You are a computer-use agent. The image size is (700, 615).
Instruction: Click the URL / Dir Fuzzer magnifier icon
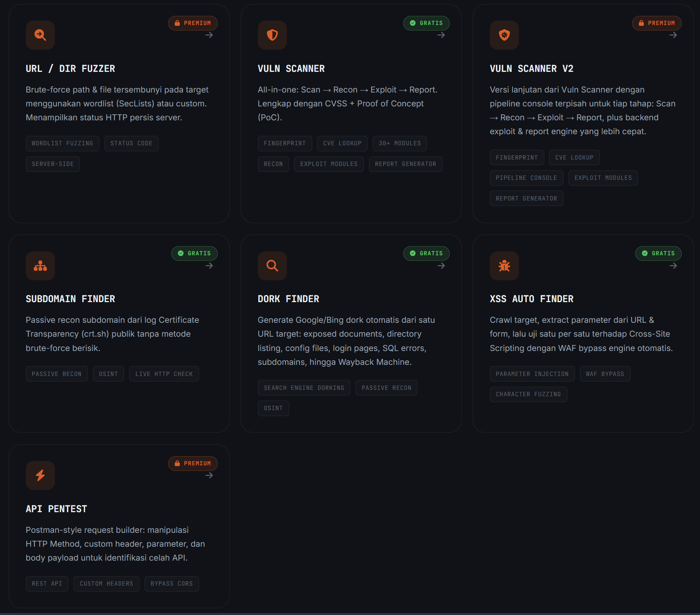pyautogui.click(x=40, y=35)
